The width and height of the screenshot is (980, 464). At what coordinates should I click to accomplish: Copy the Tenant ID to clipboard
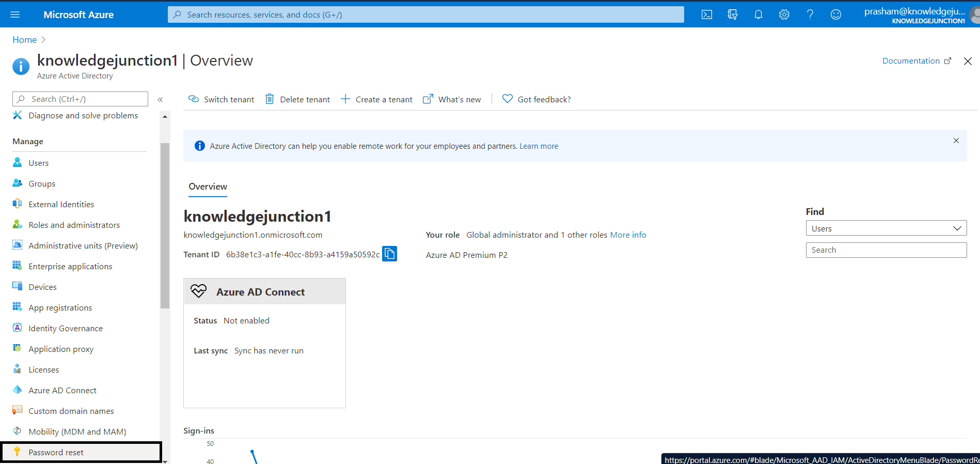(x=389, y=254)
